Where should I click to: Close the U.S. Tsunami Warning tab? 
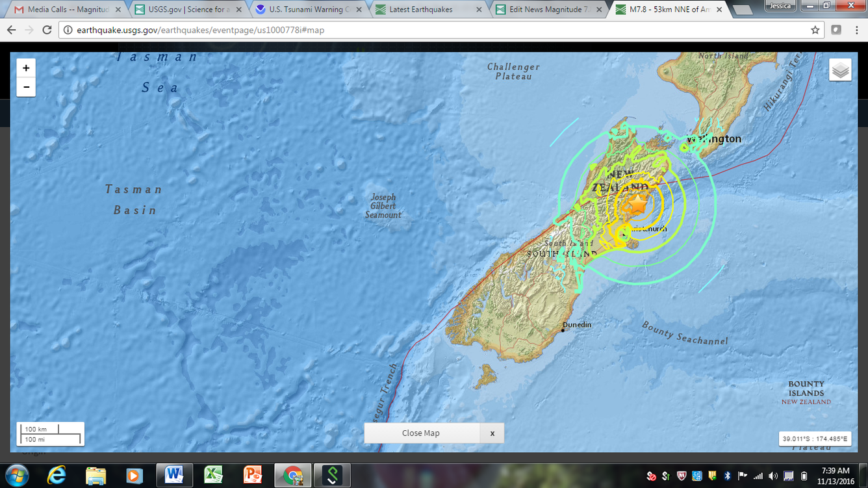(x=359, y=10)
